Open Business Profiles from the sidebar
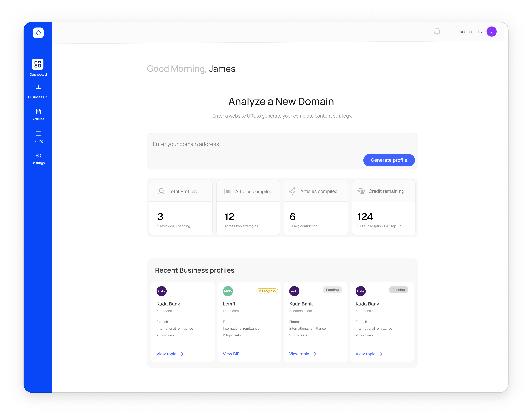 coord(38,90)
